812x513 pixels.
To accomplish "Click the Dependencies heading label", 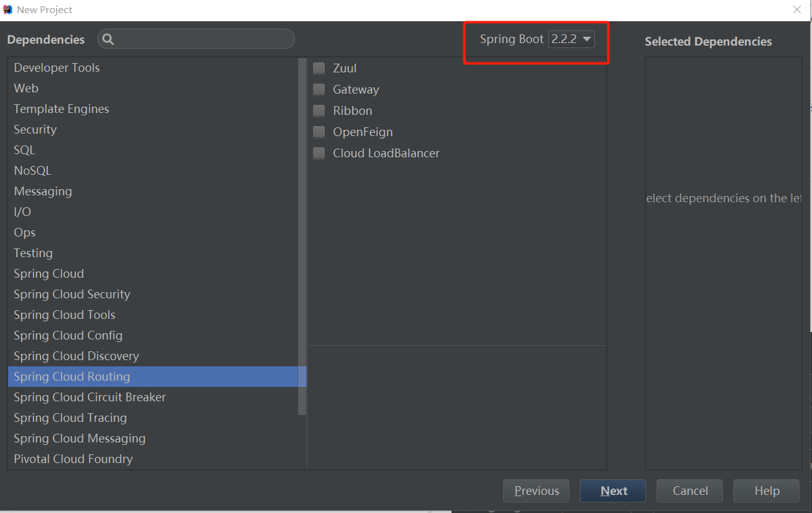I will pos(46,39).
